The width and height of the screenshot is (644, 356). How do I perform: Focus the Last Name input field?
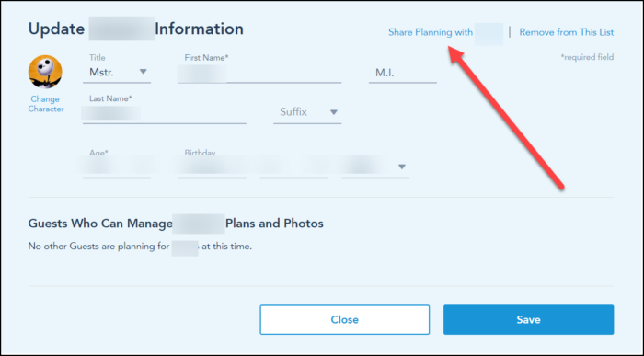pyautogui.click(x=165, y=114)
